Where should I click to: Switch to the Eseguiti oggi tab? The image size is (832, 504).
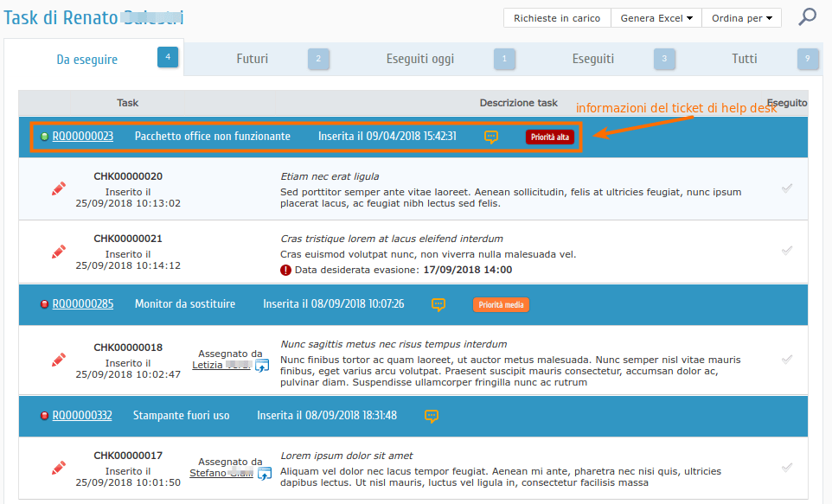(x=420, y=59)
